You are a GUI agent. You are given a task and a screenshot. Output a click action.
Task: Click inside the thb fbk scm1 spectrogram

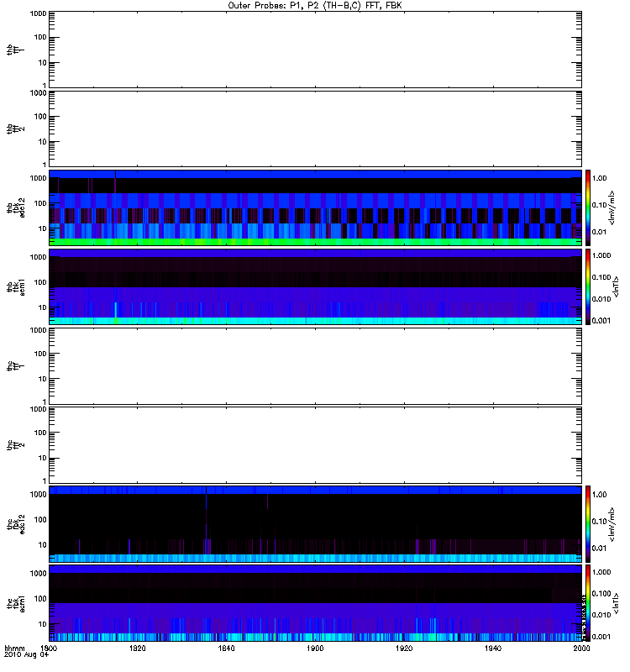tap(316, 286)
